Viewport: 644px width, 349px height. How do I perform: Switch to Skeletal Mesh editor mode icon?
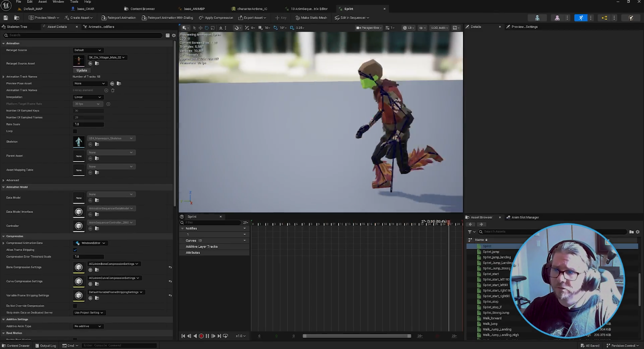point(557,17)
